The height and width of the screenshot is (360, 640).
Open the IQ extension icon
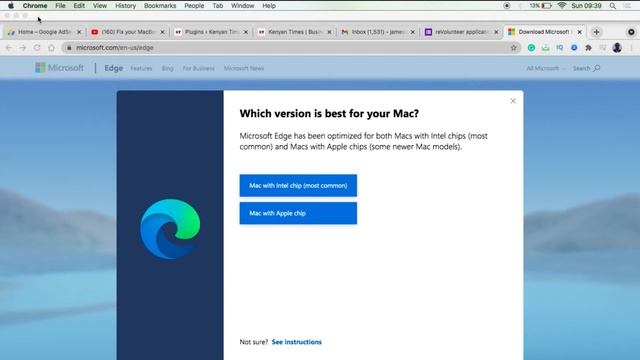pos(560,48)
